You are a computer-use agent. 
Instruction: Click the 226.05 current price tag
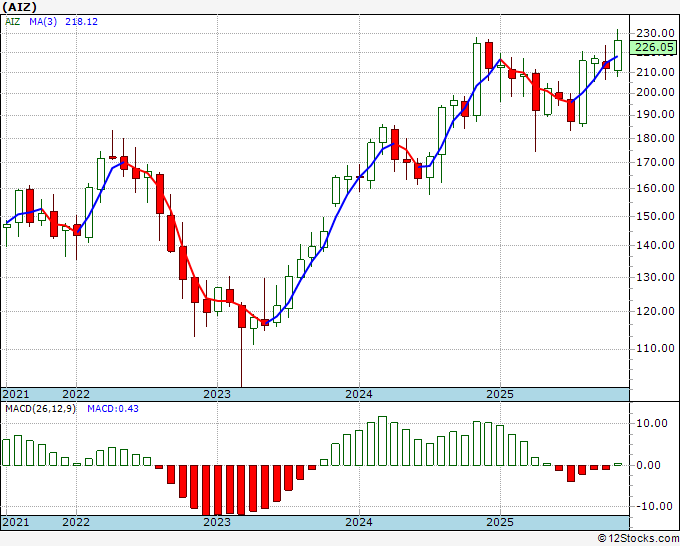(x=654, y=47)
